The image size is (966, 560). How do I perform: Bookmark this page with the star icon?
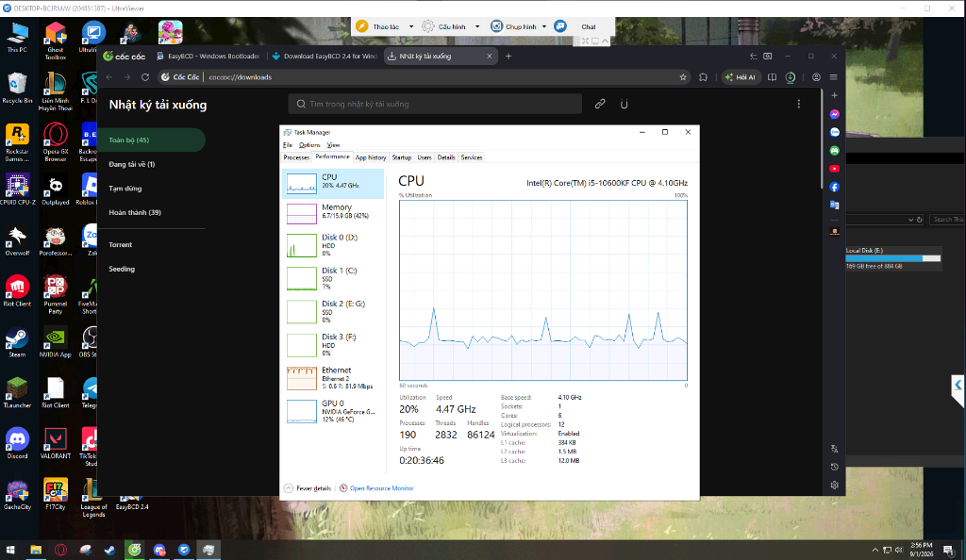pos(683,77)
